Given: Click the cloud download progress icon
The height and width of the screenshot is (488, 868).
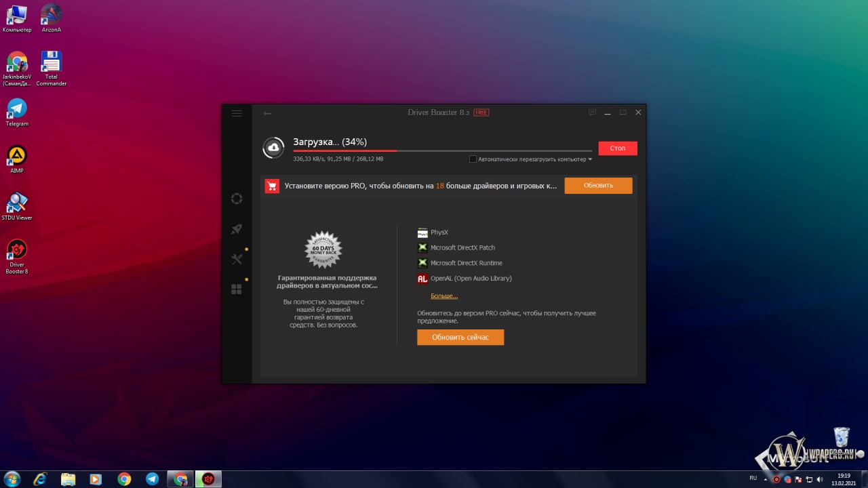Looking at the screenshot, I should tap(273, 148).
